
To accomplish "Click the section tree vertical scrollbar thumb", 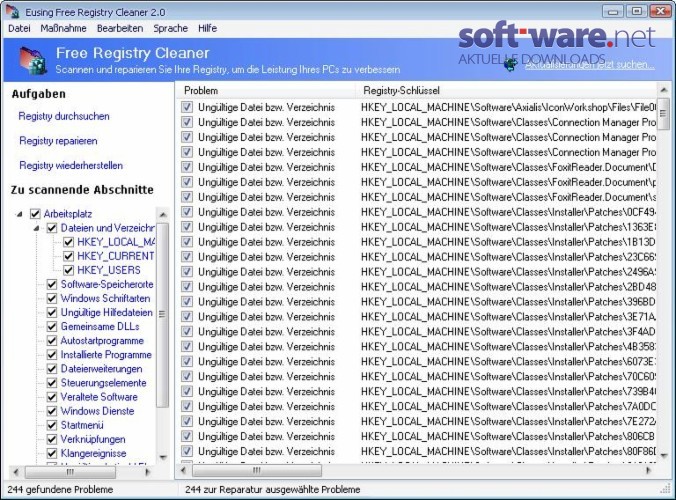I will tap(163, 315).
